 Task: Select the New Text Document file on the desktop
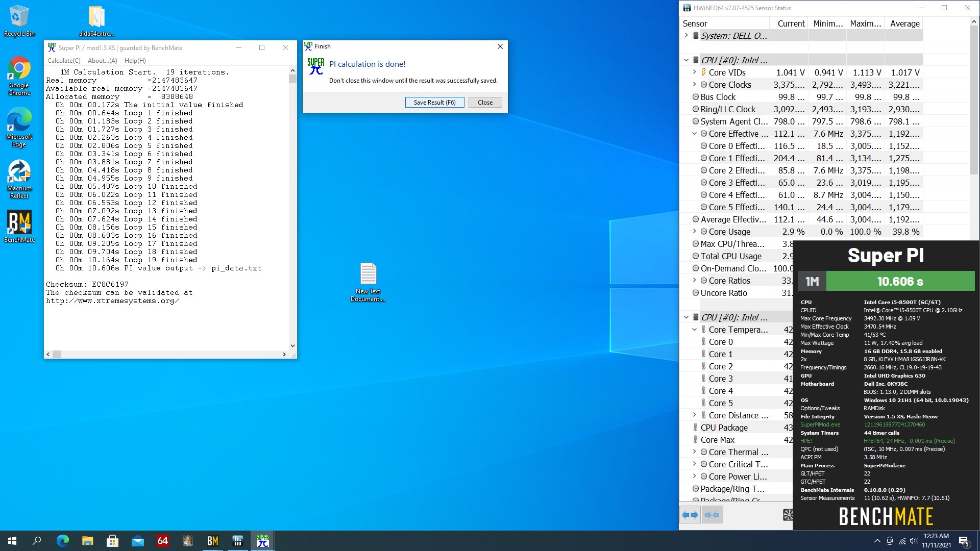click(x=368, y=282)
